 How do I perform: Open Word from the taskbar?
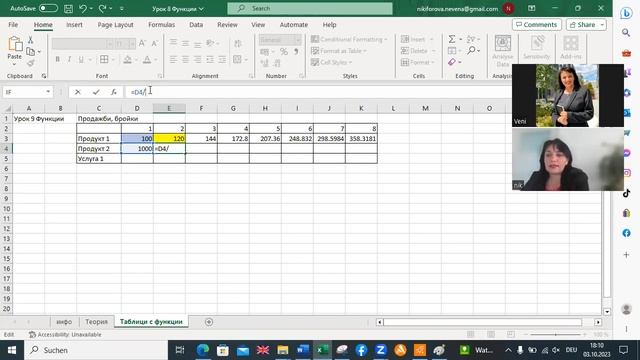(302, 350)
